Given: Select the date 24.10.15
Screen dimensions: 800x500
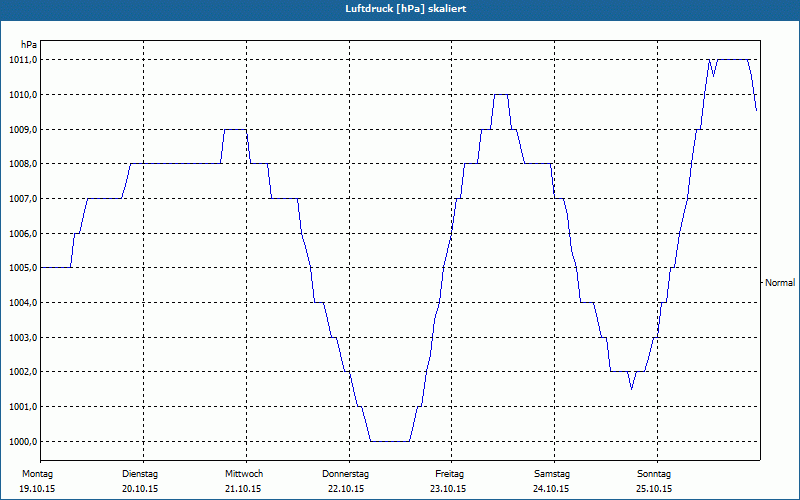Looking at the screenshot, I should 551,489.
